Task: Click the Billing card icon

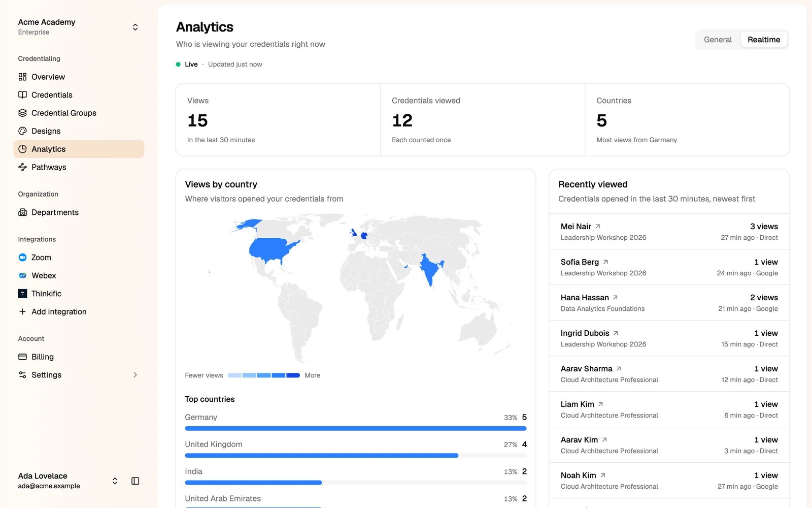Action: pos(22,357)
